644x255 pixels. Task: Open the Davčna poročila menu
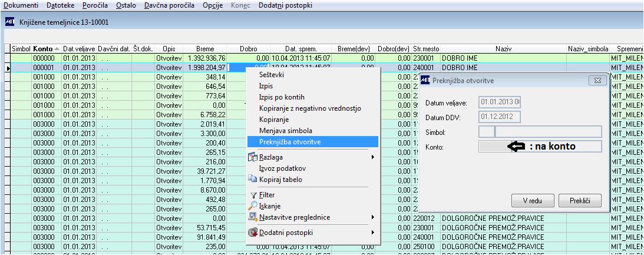(169, 5)
